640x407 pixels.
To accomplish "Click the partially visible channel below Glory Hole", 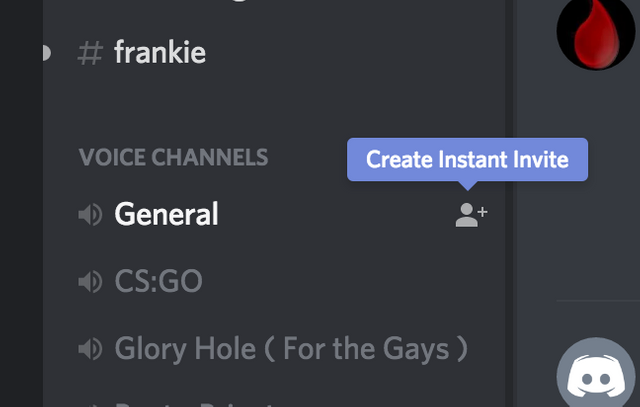I will click(x=200, y=402).
